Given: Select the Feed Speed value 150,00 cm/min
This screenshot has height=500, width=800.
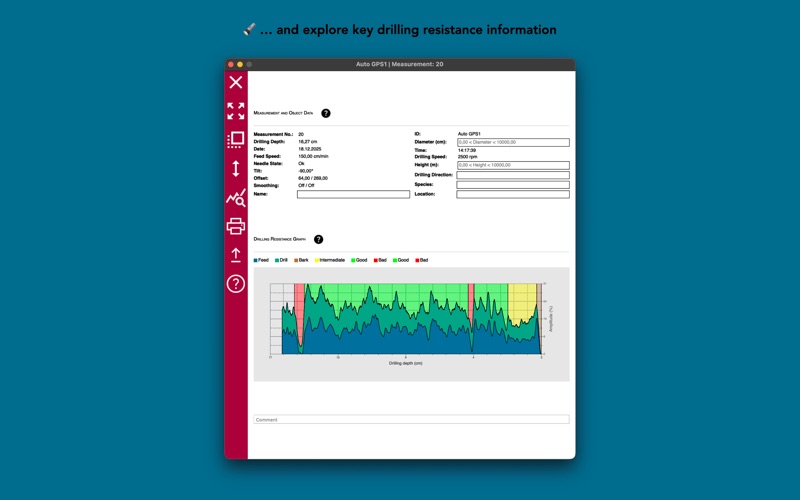Looking at the screenshot, I should pos(313,157).
